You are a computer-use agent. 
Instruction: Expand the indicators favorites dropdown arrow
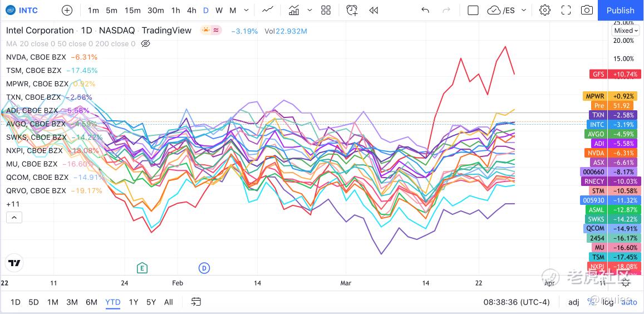point(309,10)
